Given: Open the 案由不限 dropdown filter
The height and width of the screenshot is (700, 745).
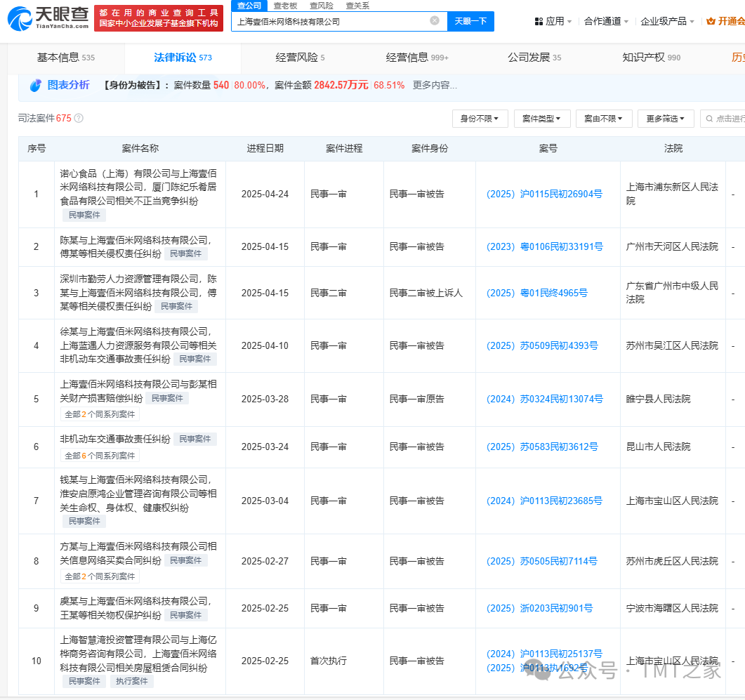Looking at the screenshot, I should [603, 119].
